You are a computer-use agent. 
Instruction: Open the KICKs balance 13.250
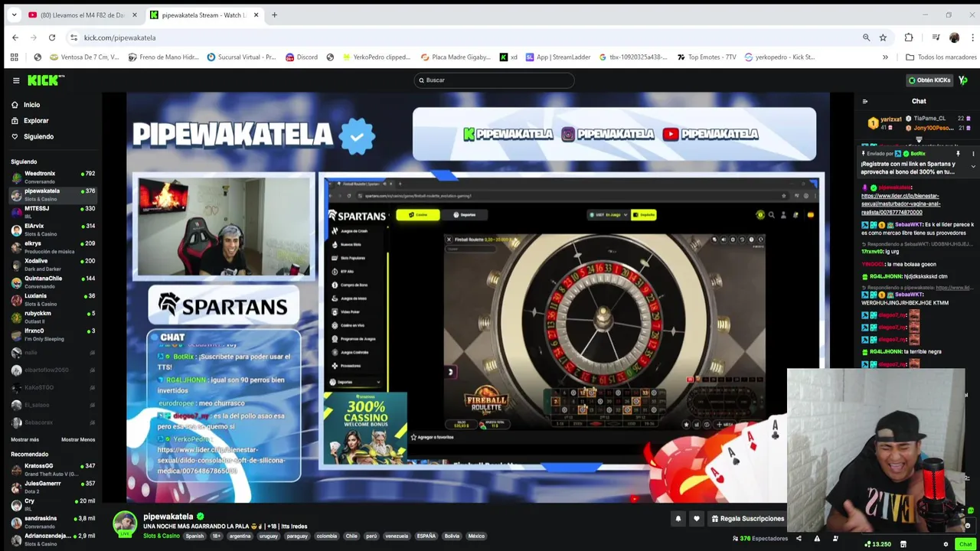click(878, 544)
